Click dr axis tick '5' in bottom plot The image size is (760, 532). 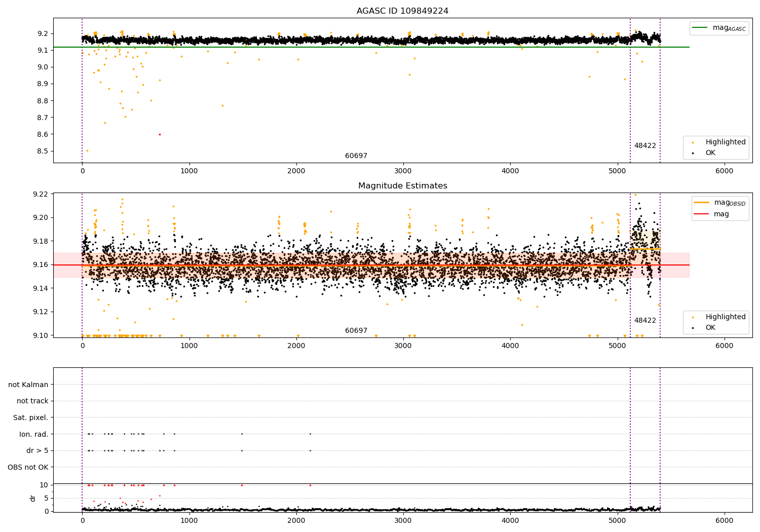46,498
